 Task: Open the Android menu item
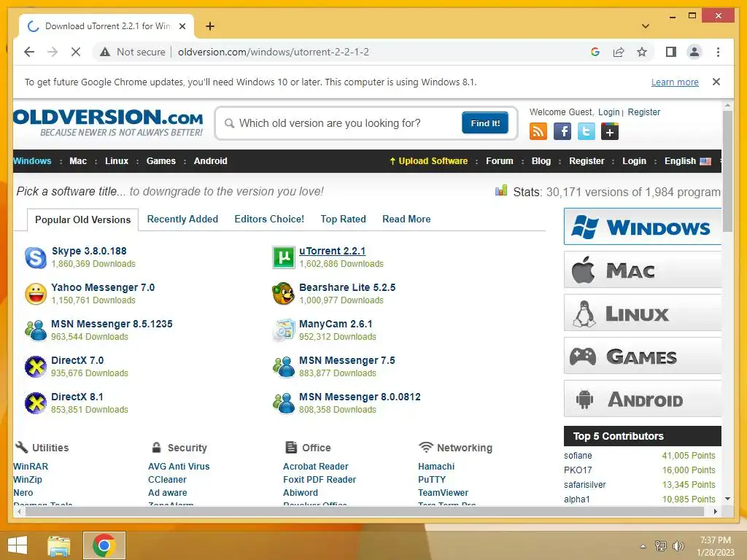coord(211,161)
